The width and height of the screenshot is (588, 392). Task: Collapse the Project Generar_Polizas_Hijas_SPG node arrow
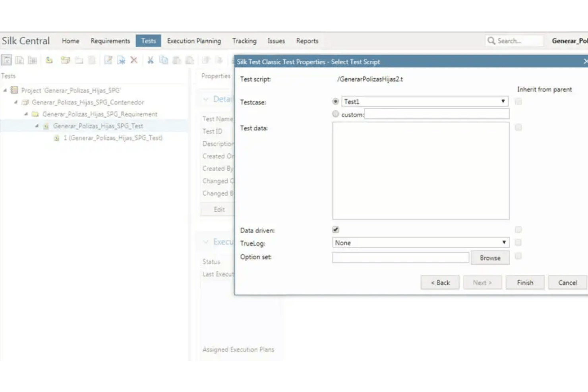[5, 90]
